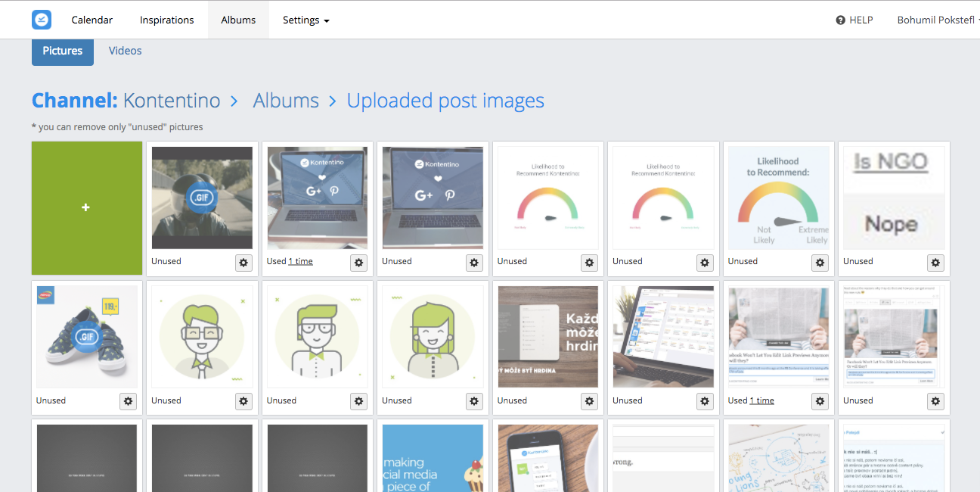980x492 pixels.
Task: Open gear menu for bow tie glasses avatar
Action: point(359,401)
